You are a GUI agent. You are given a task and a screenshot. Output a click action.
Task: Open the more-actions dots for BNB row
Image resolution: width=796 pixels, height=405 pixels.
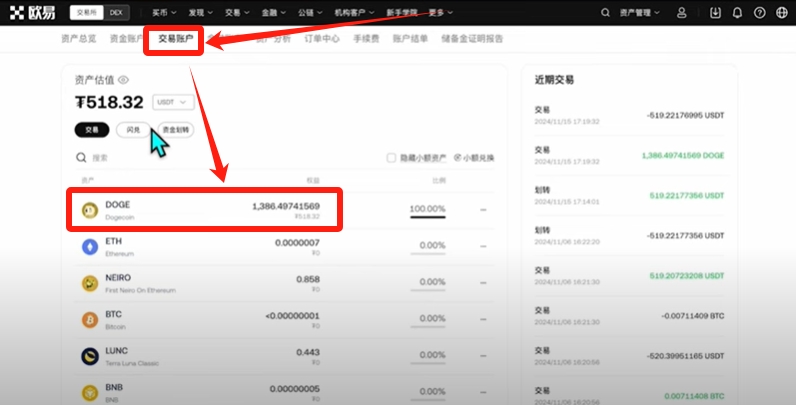pyautogui.click(x=483, y=392)
